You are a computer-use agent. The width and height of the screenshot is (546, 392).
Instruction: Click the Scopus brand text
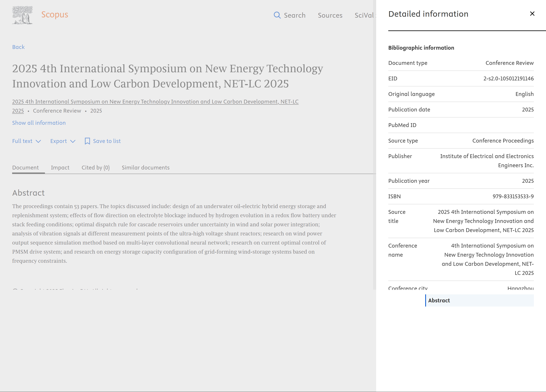pos(55,14)
